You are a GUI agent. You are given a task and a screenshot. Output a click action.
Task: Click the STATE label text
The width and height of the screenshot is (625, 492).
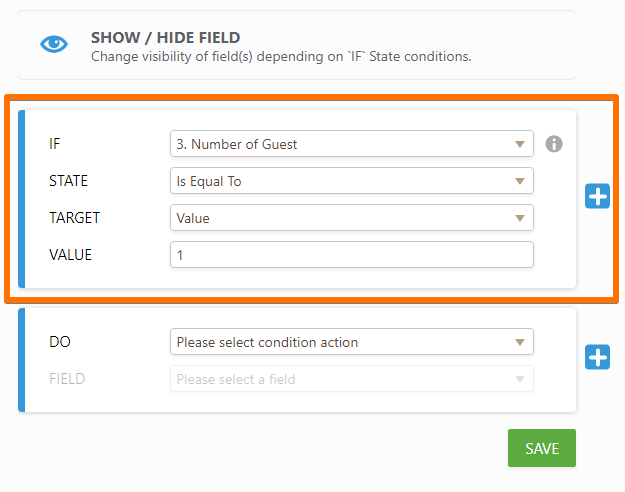click(x=68, y=181)
